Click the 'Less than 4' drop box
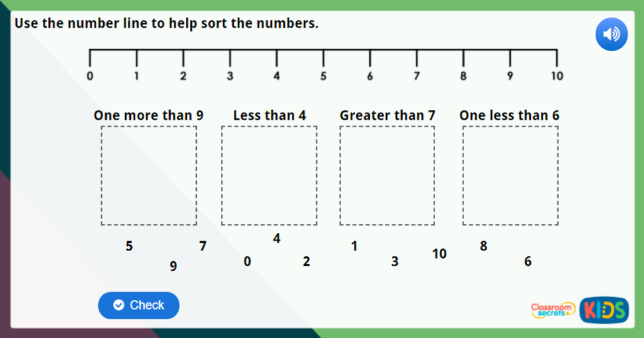Image resolution: width=644 pixels, height=338 pixels. point(269,176)
